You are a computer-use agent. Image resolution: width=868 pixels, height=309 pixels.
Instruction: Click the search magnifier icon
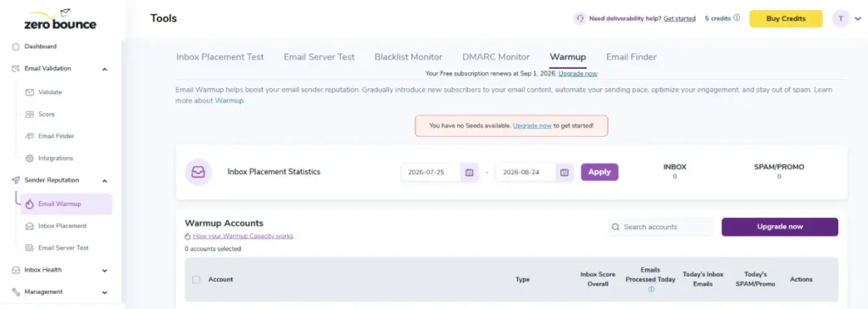(615, 227)
